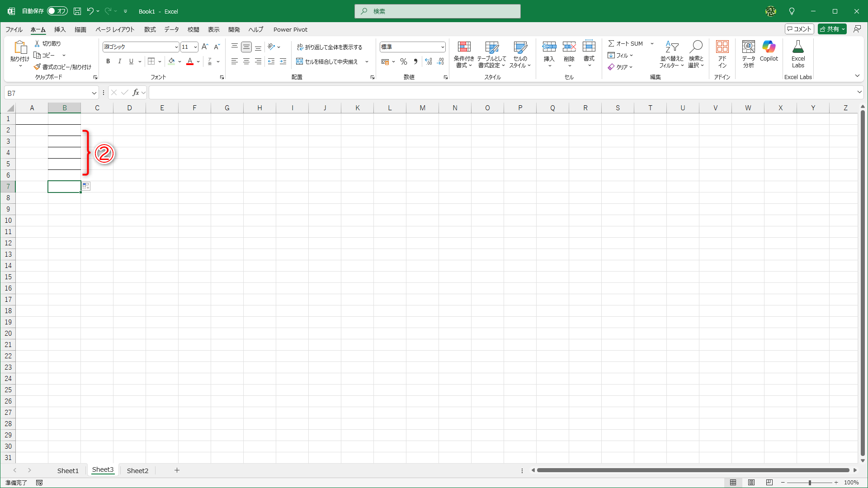Toggle Wrap Text option
868x488 pixels.
pos(330,47)
